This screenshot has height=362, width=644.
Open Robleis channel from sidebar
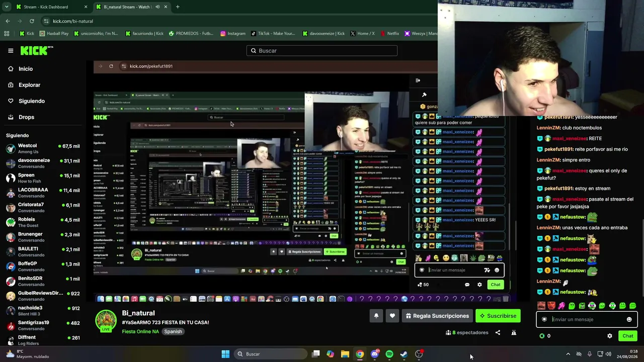43,222
